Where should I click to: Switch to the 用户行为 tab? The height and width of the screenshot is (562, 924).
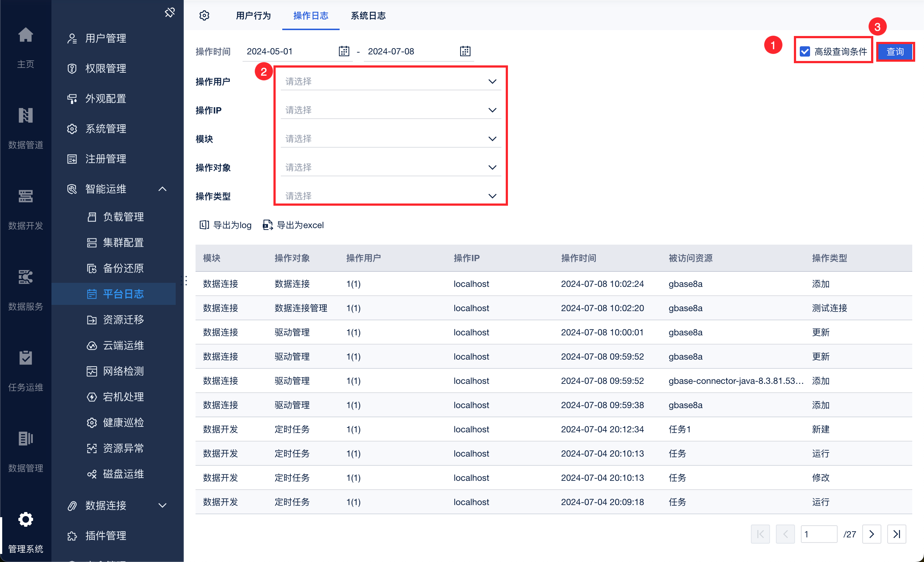pos(253,15)
